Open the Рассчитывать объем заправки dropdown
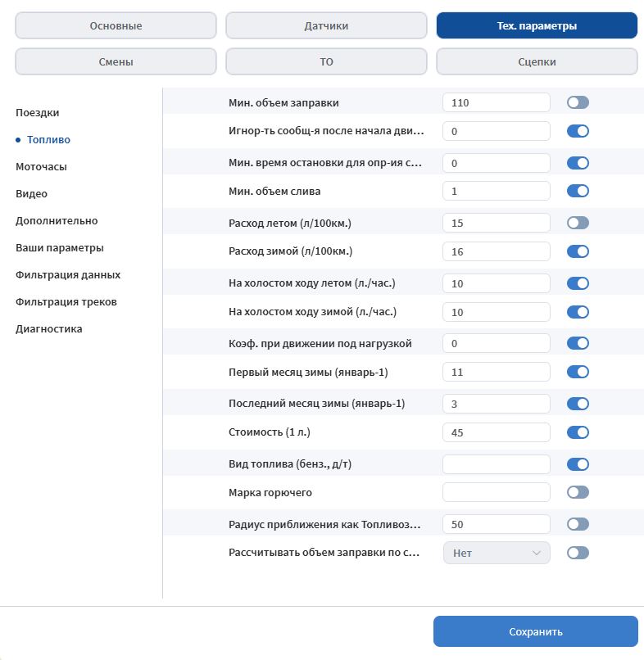Image resolution: width=644 pixels, height=660 pixels. pos(496,553)
